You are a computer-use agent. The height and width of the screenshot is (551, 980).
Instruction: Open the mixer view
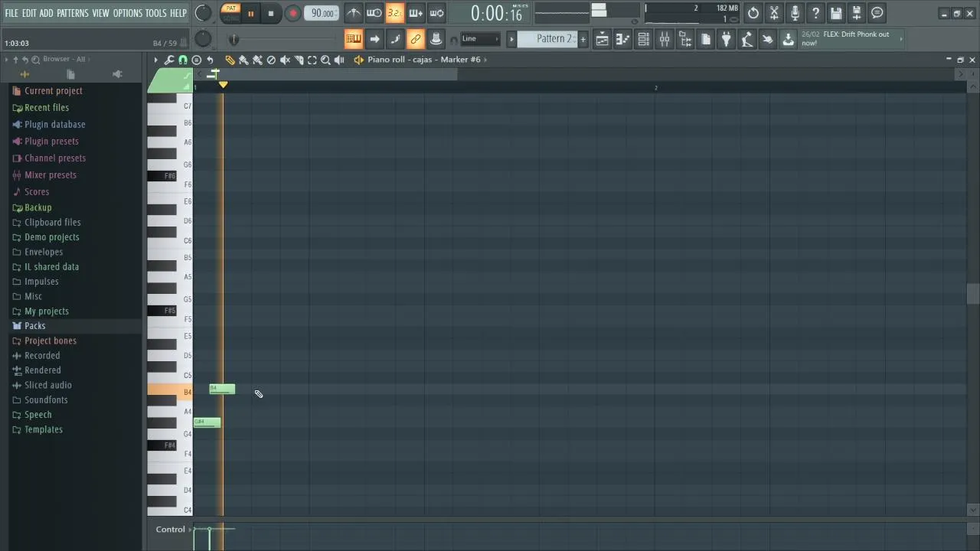(665, 40)
